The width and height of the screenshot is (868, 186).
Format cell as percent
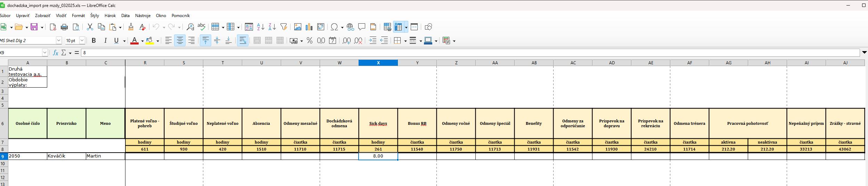309,41
